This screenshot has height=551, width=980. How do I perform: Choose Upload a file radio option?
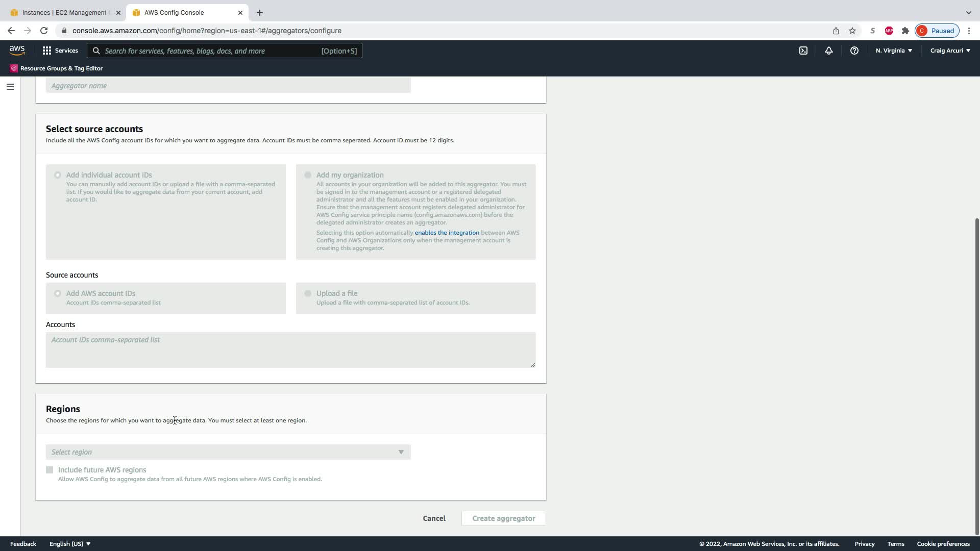point(308,293)
